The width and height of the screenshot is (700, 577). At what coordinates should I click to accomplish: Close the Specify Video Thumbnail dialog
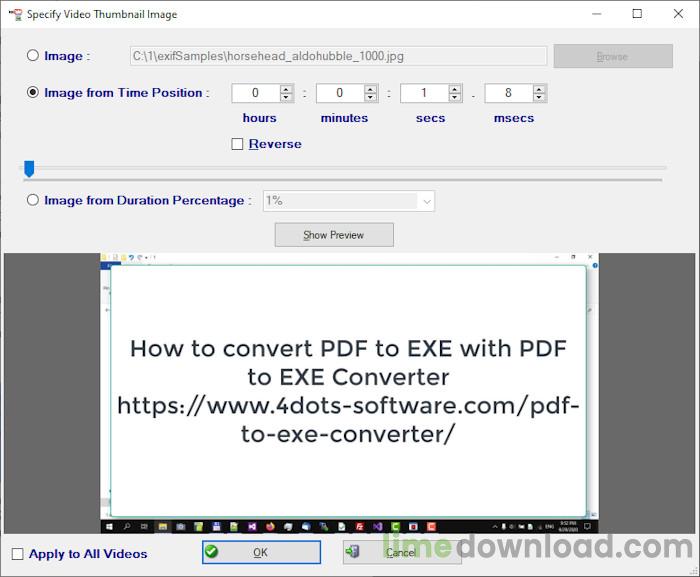click(678, 14)
